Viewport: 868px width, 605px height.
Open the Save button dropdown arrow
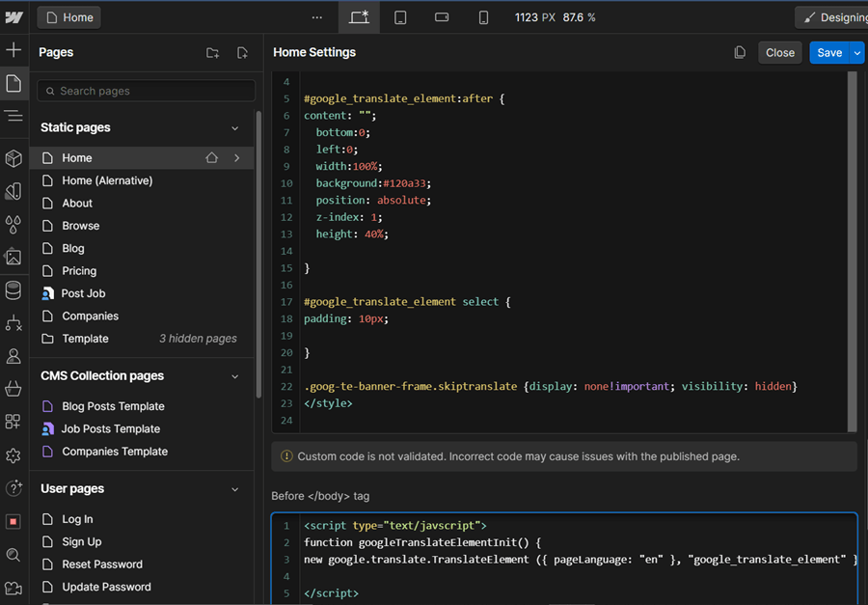click(x=857, y=53)
